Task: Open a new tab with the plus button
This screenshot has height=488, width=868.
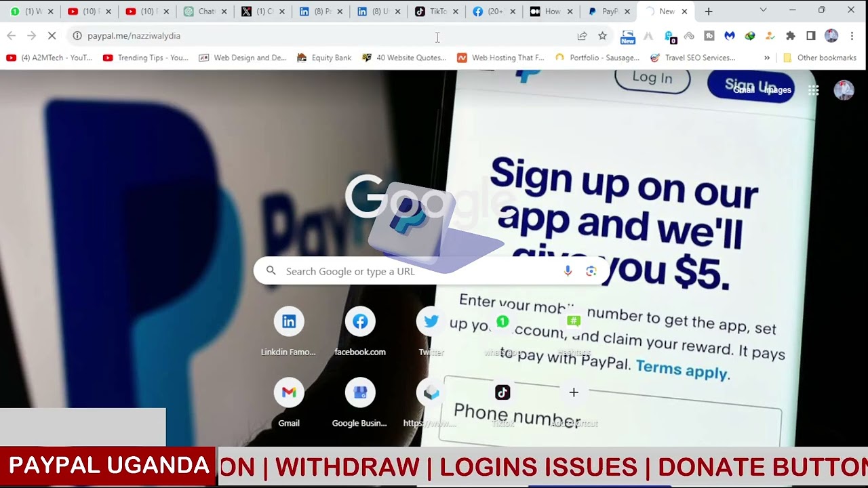Action: coord(709,12)
